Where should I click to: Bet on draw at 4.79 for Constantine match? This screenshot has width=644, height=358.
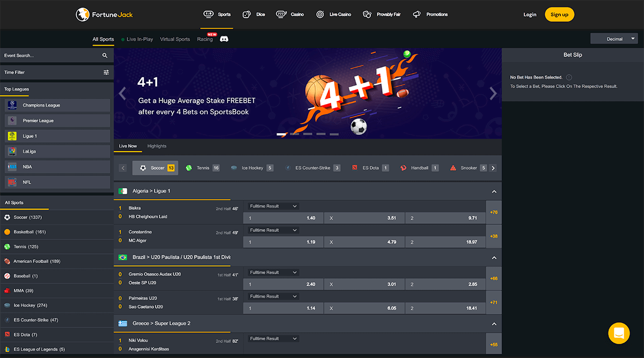coord(364,242)
